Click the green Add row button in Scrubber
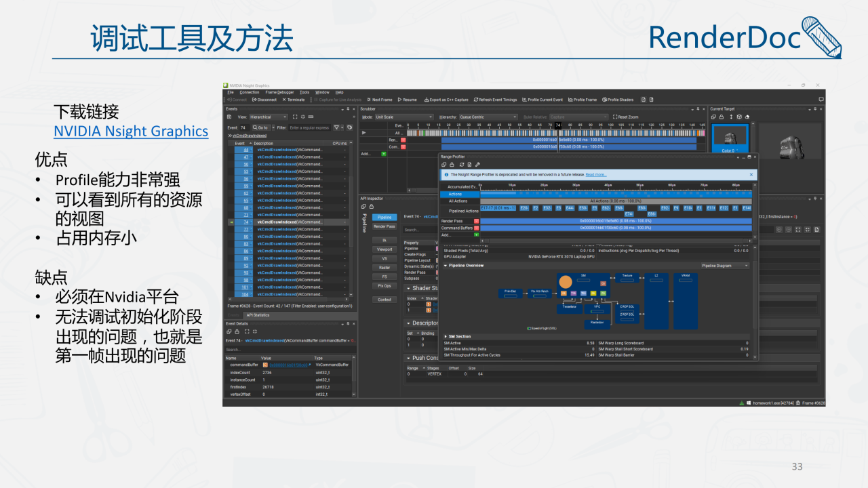Screen dimensions: 868x488 point(384,154)
